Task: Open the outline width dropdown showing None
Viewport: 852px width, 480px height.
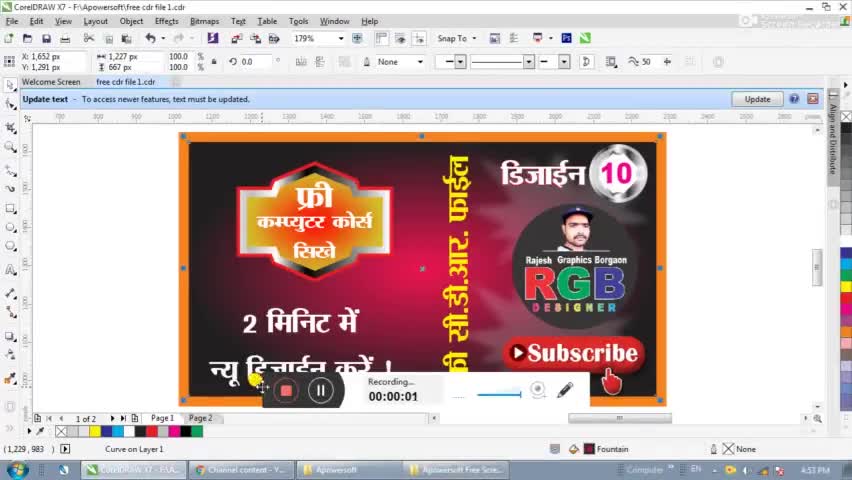Action: [x=419, y=62]
